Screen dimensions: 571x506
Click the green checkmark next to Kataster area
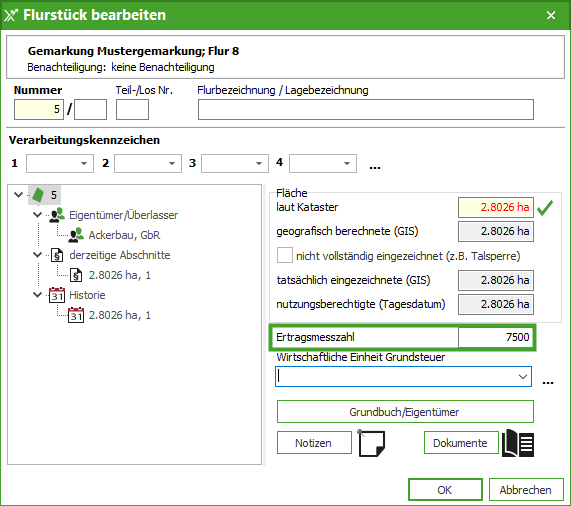coord(545,207)
